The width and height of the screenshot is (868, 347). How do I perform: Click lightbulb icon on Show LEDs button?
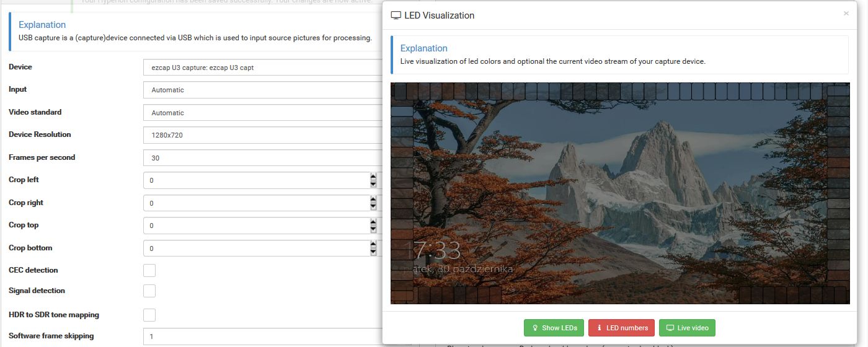tap(535, 328)
